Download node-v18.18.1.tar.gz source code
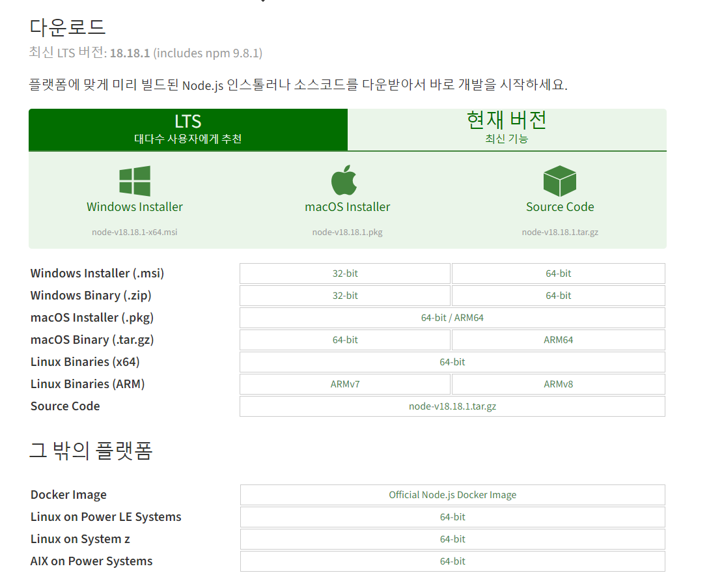The image size is (709, 588). coord(452,406)
